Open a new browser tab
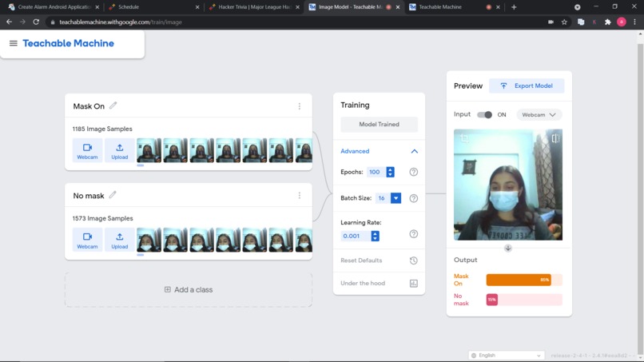Image resolution: width=644 pixels, height=362 pixels. point(514,7)
